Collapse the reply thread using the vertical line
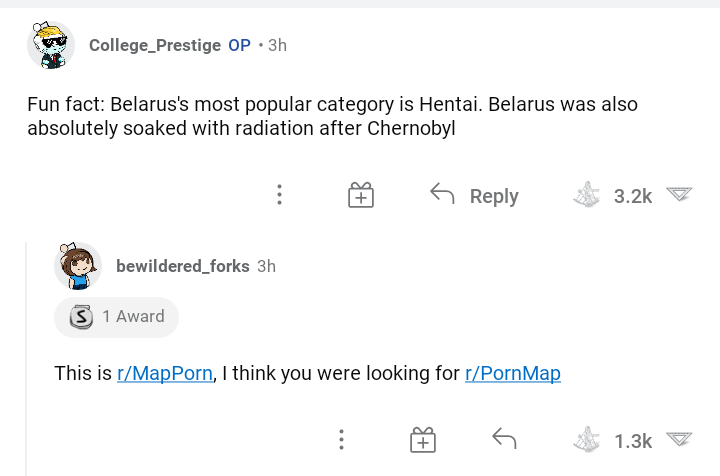This screenshot has height=476, width=720. click(x=27, y=359)
